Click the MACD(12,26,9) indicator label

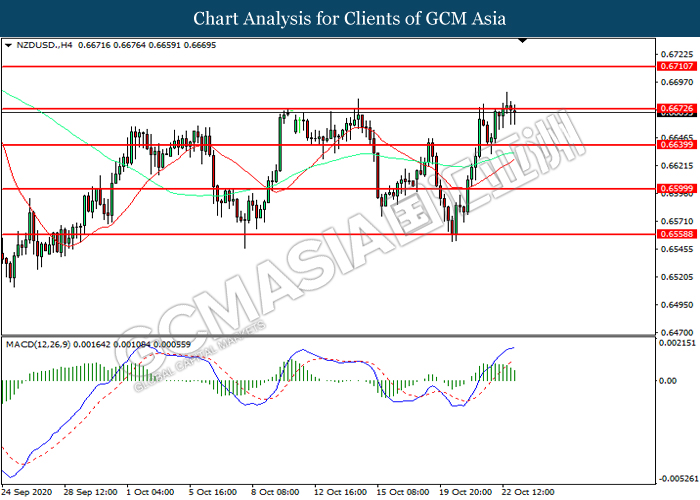pos(38,345)
